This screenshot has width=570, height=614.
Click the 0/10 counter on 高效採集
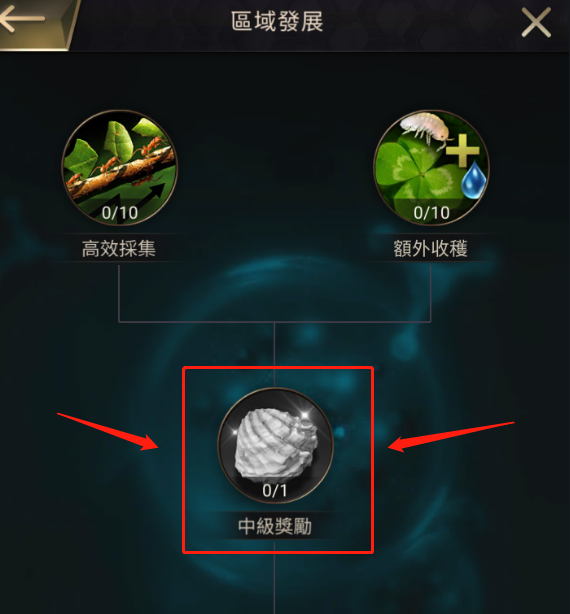tap(119, 213)
